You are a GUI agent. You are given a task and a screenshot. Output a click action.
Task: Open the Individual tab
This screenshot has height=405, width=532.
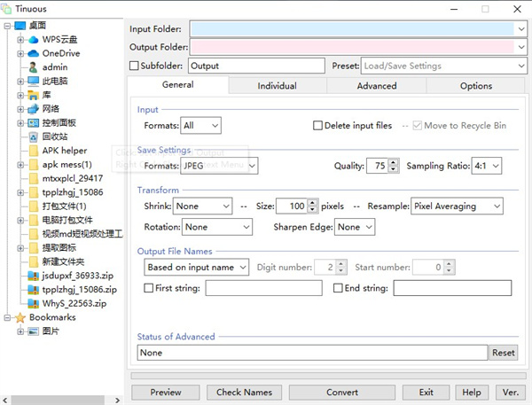277,86
